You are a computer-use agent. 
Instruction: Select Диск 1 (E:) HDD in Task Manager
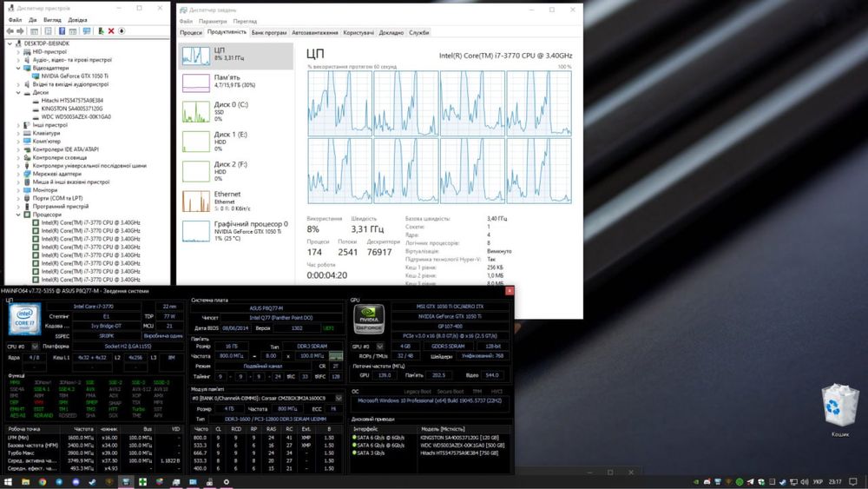point(236,142)
